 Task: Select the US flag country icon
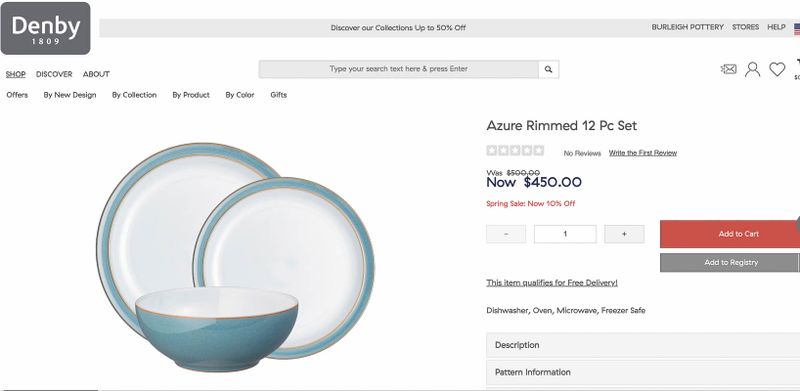(797, 29)
